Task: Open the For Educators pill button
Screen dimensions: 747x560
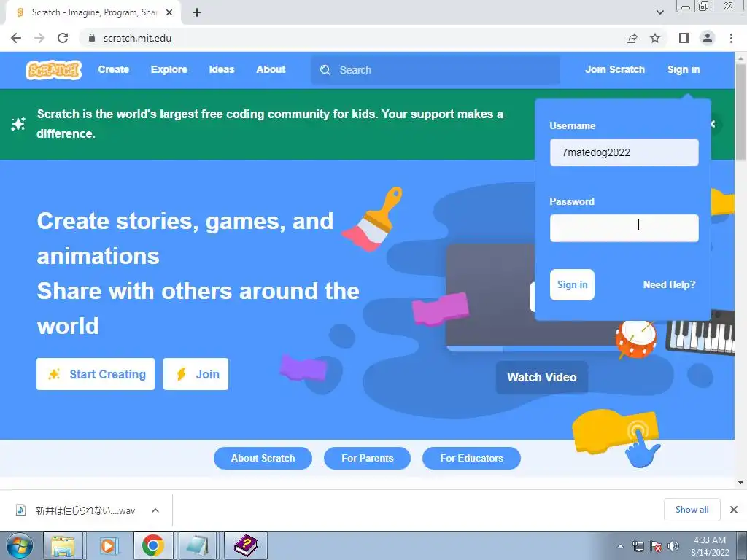Action: pyautogui.click(x=471, y=458)
